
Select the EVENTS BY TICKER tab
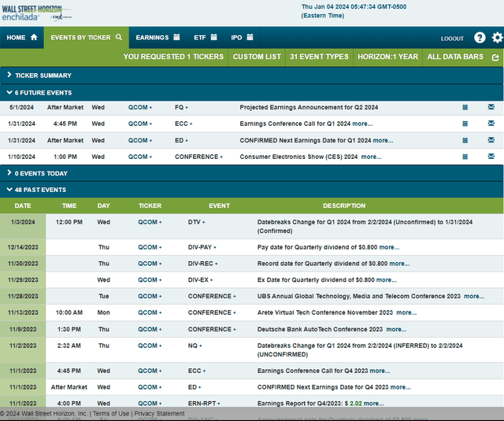86,38
